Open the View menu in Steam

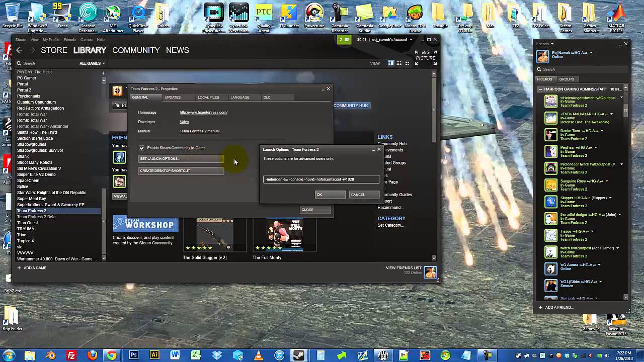pyautogui.click(x=34, y=39)
